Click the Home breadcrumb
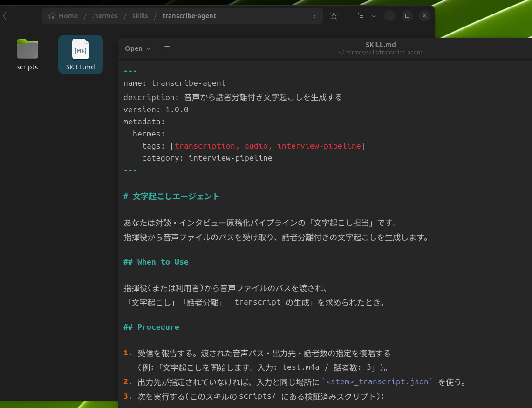 pyautogui.click(x=63, y=16)
